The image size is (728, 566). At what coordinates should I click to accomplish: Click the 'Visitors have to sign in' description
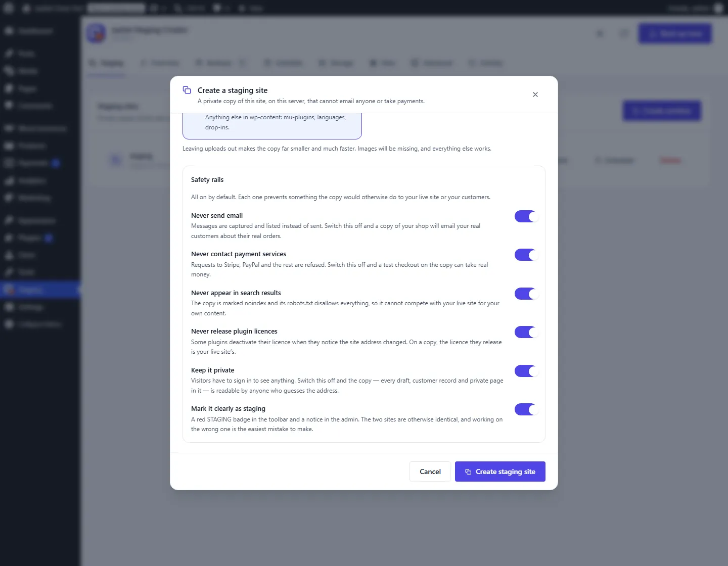point(347,386)
